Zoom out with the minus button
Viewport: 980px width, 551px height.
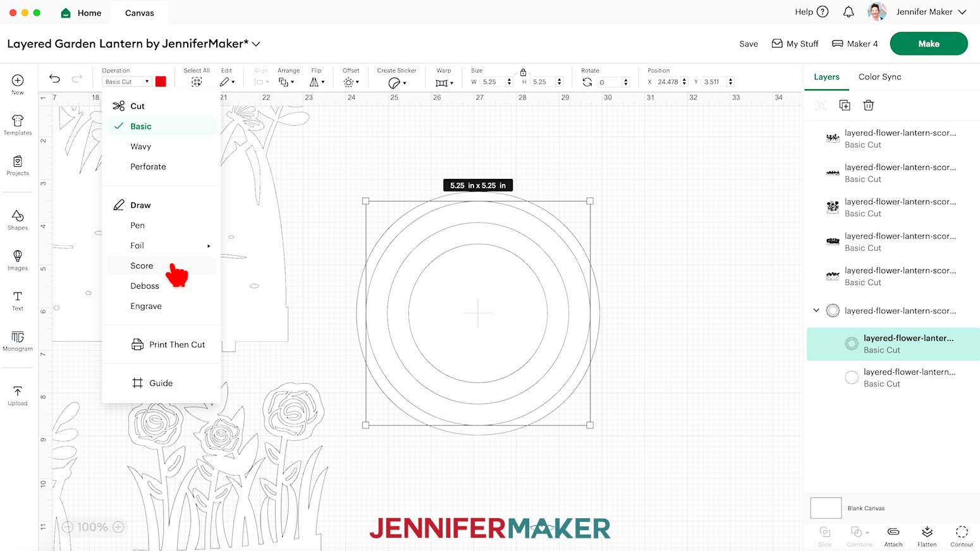(68, 527)
